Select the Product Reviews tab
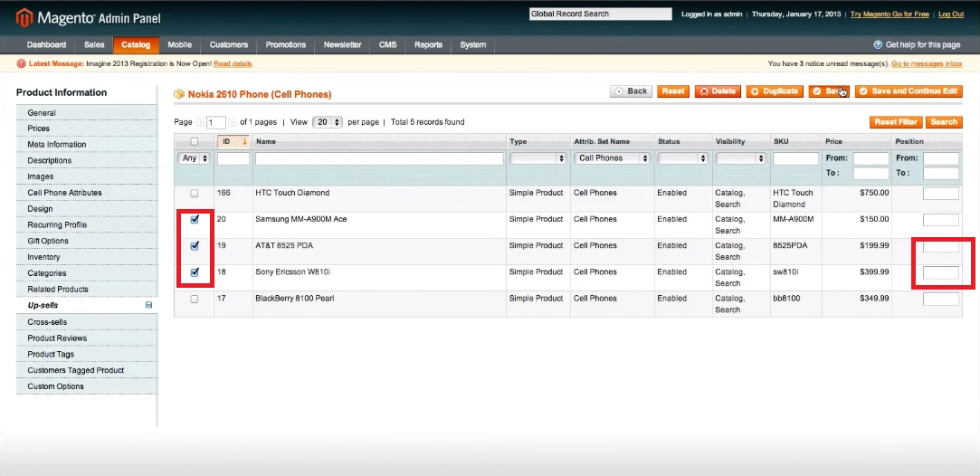 [x=87, y=338]
